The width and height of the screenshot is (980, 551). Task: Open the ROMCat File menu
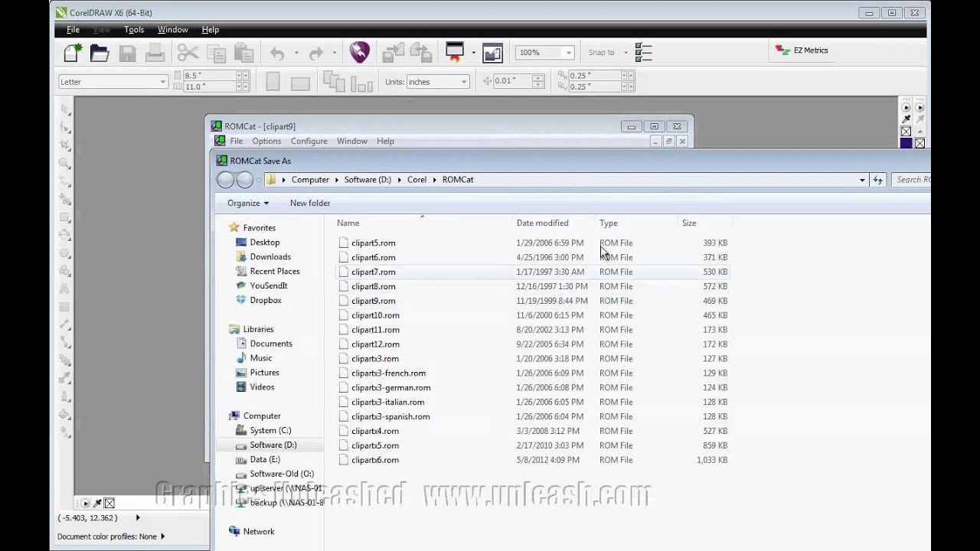click(x=237, y=141)
